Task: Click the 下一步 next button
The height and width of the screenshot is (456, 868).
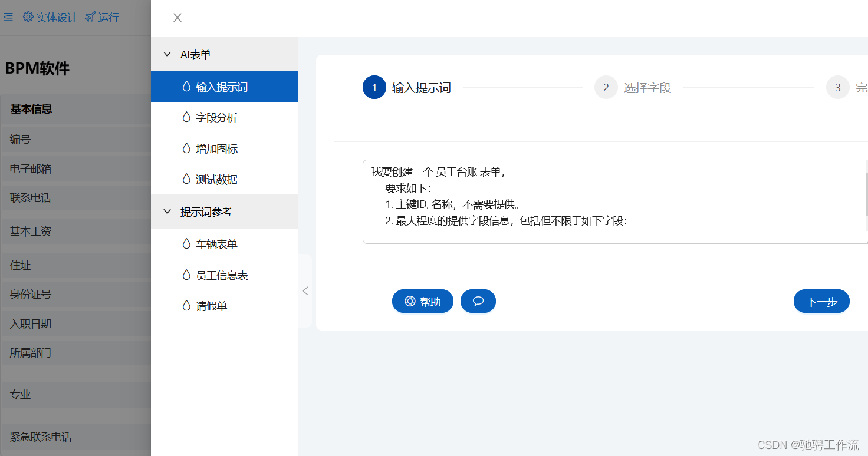Action: point(821,301)
